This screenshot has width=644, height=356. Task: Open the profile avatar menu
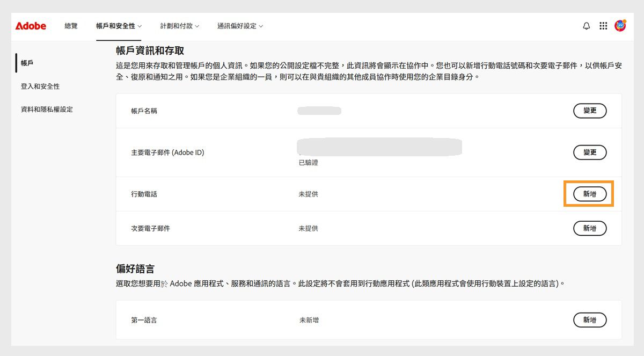point(621,25)
